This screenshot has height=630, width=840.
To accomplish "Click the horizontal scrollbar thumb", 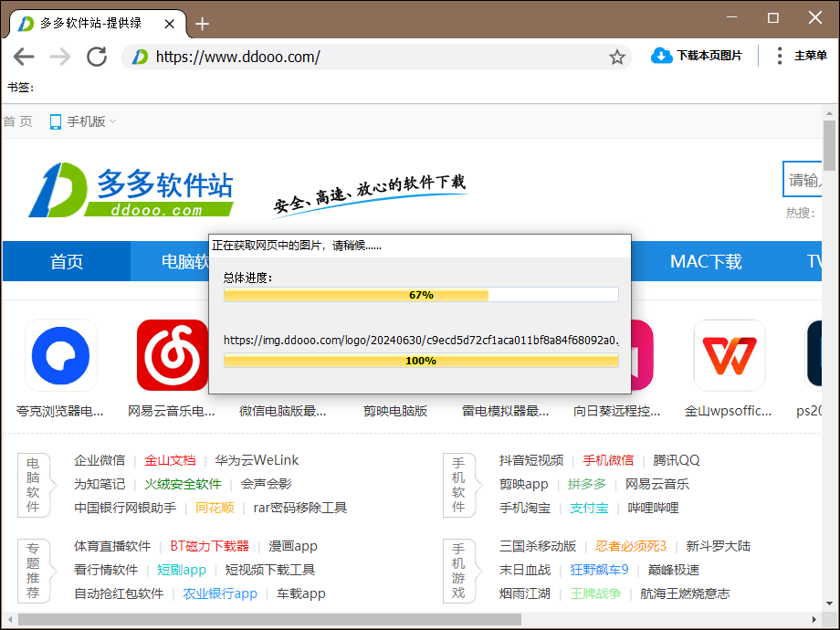I will 269,619.
